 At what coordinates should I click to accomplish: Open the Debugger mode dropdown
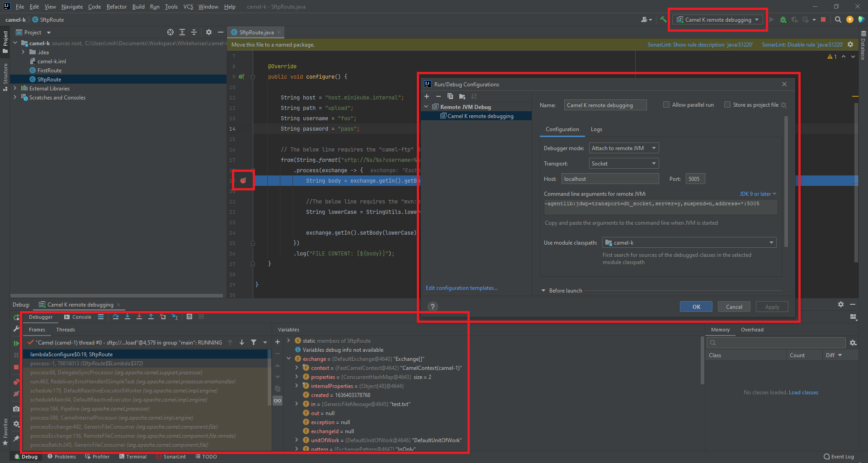coord(624,148)
